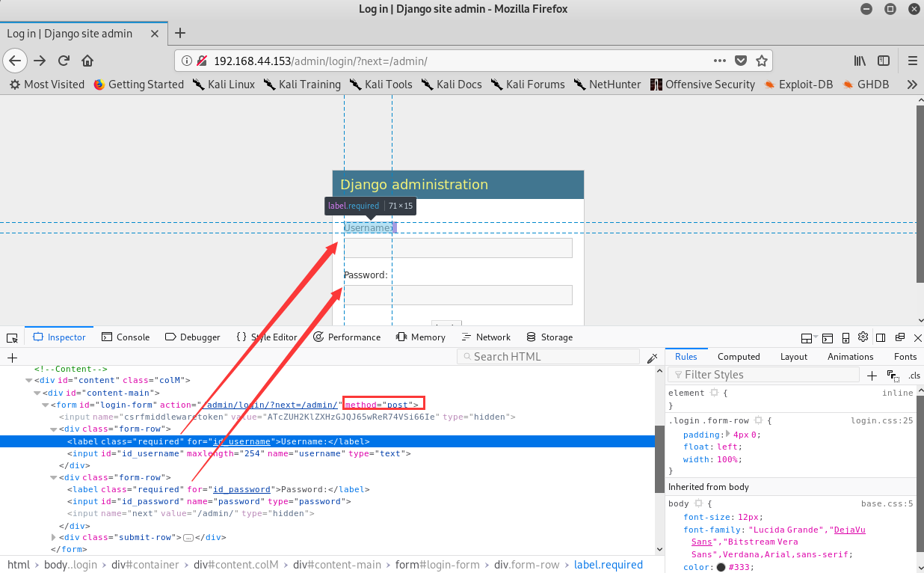
Task: Toggle the .cls classes panel
Action: [914, 375]
